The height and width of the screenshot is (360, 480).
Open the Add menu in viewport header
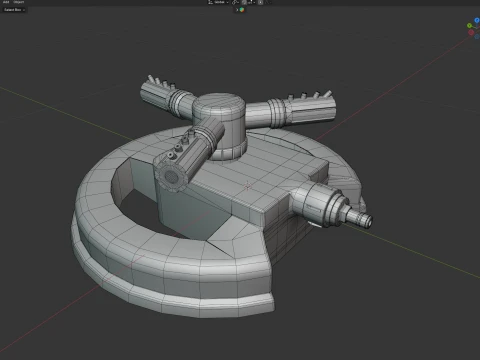[x=6, y=2]
